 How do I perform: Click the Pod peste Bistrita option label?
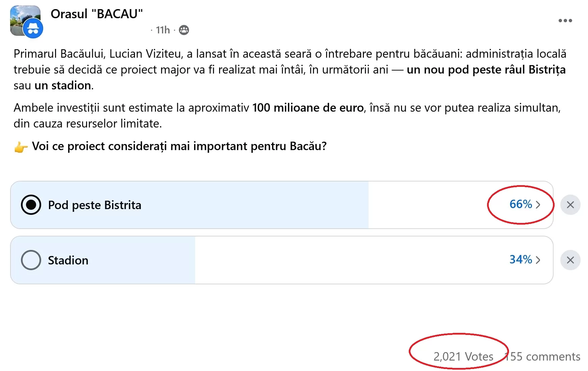point(95,205)
